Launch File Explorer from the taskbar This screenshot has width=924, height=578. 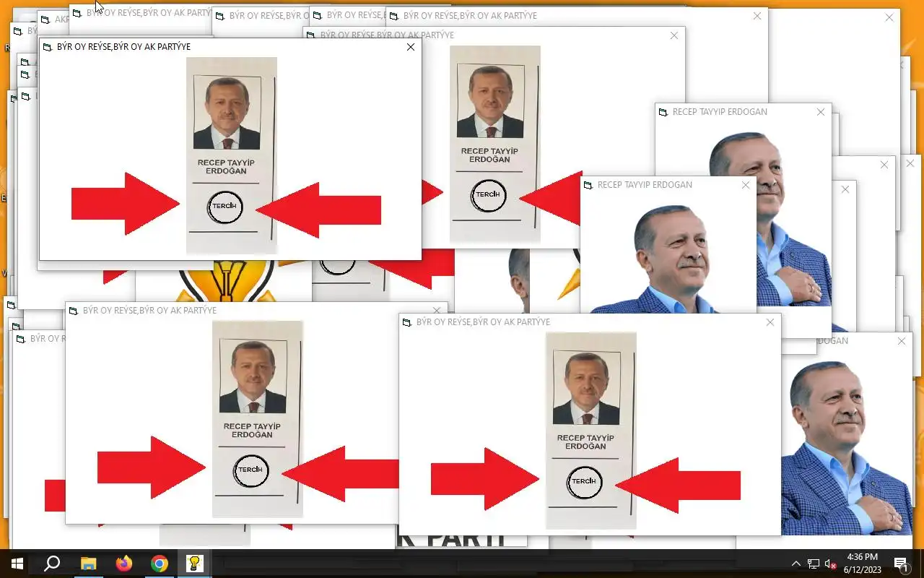[x=88, y=564]
